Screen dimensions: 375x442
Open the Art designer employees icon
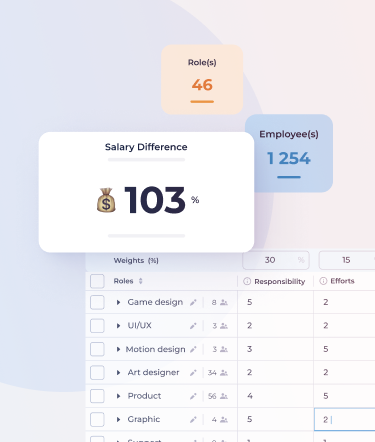point(224,373)
